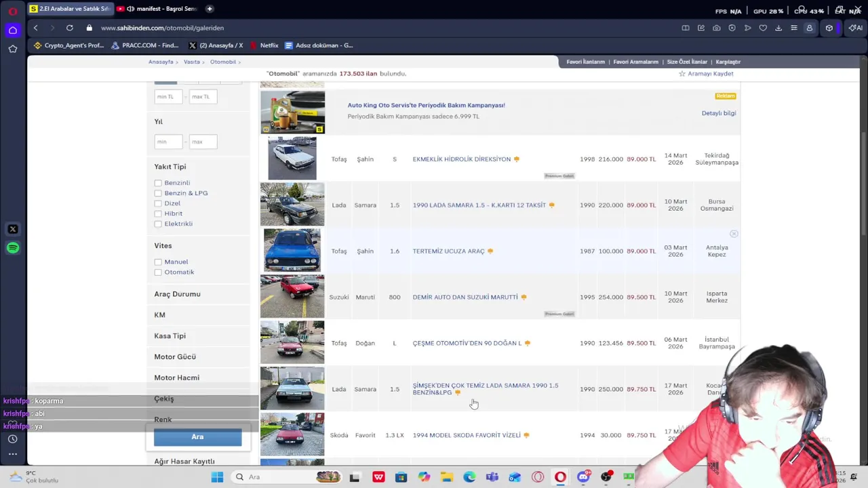Open Favori Aramalarım menu item

coord(635,62)
